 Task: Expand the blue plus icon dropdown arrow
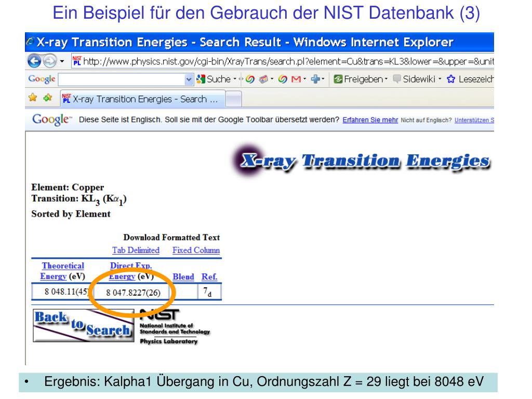point(323,79)
